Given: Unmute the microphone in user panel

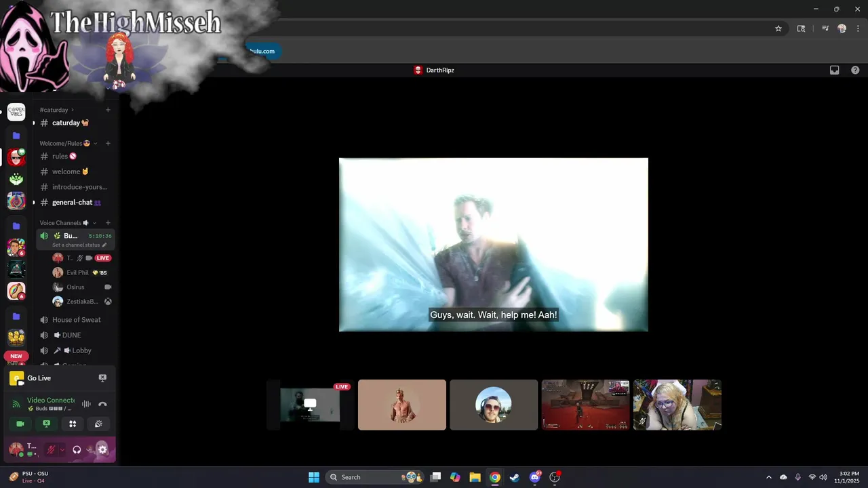Looking at the screenshot, I should click(50, 449).
